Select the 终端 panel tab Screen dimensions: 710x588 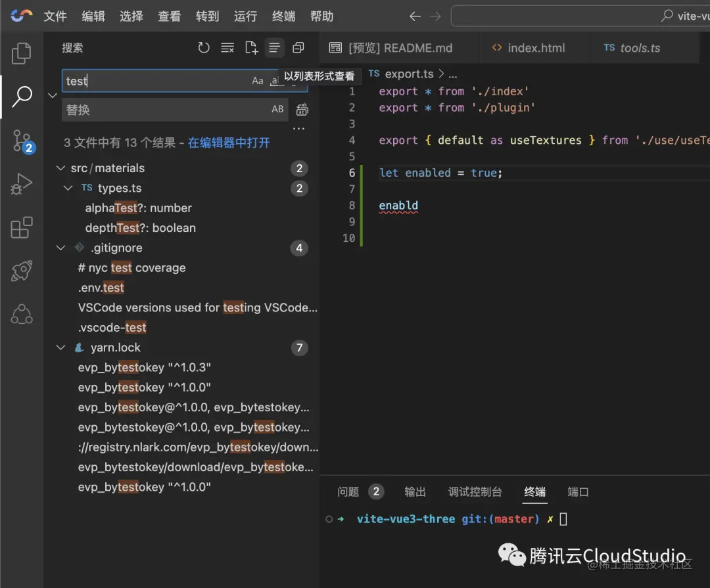(534, 491)
